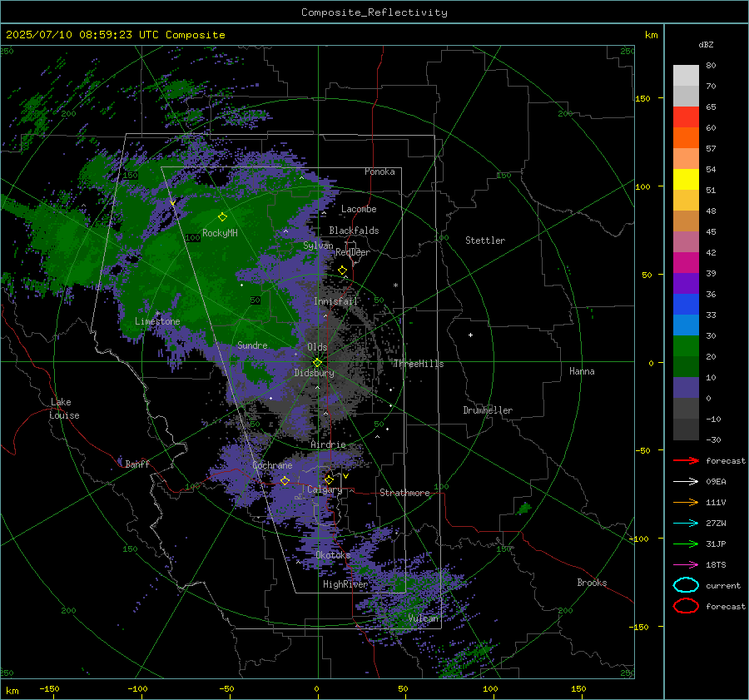The width and height of the screenshot is (749, 700).
Task: Select the orange 57–60 dBZ swatch
Action: [x=686, y=138]
